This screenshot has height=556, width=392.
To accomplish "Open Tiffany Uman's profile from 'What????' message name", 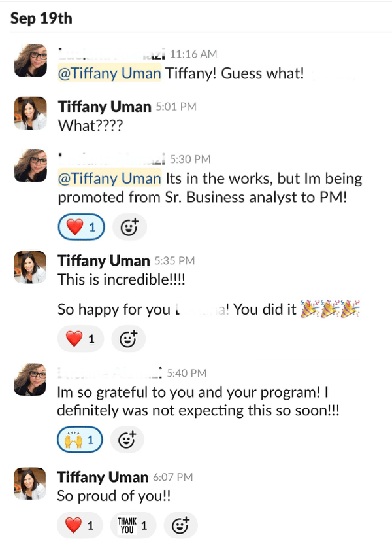I will [104, 106].
